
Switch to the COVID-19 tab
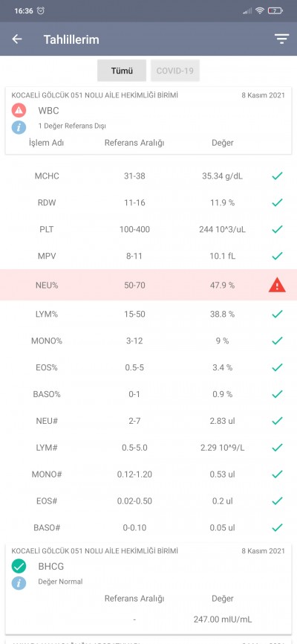[x=174, y=71]
